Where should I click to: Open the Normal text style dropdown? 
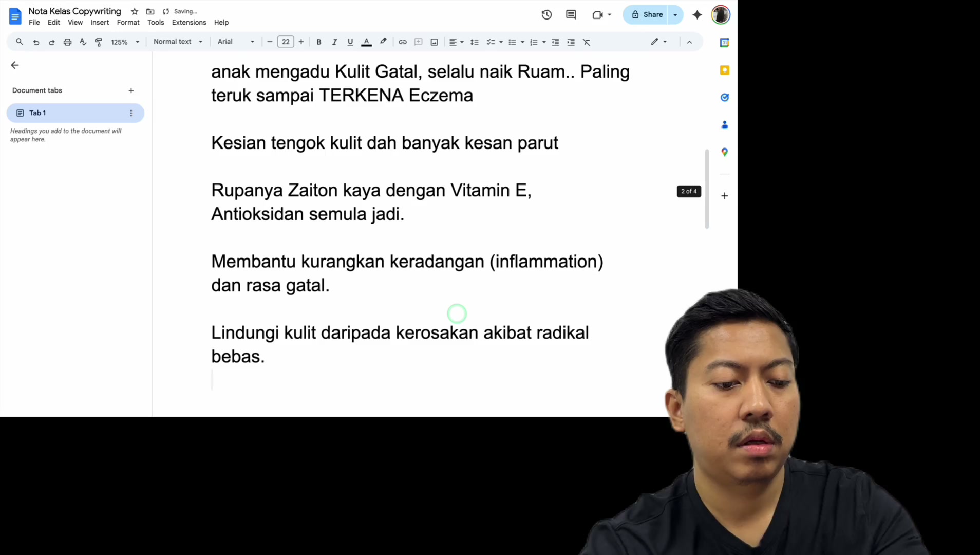178,42
